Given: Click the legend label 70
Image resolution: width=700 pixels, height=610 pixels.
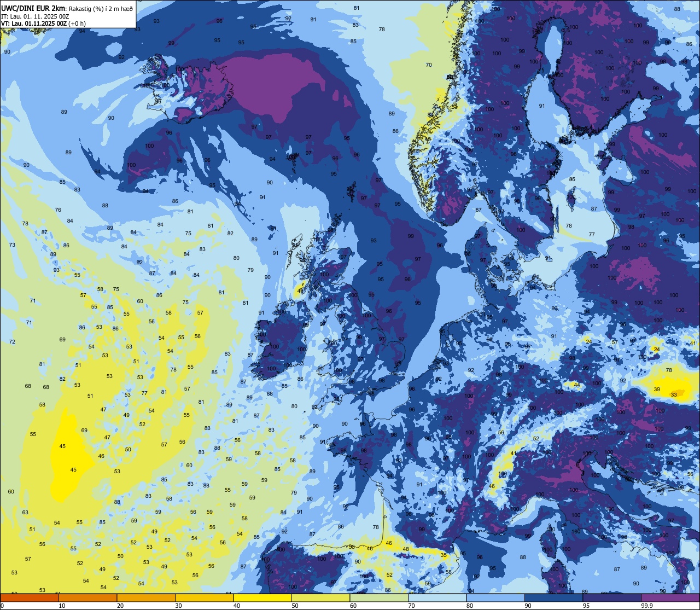Looking at the screenshot, I should [411, 606].
